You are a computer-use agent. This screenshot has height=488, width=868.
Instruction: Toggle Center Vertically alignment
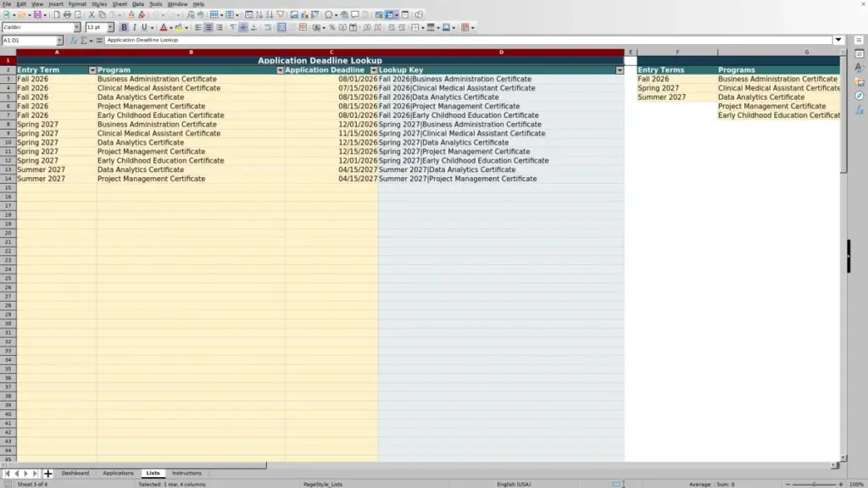pyautogui.click(x=243, y=27)
